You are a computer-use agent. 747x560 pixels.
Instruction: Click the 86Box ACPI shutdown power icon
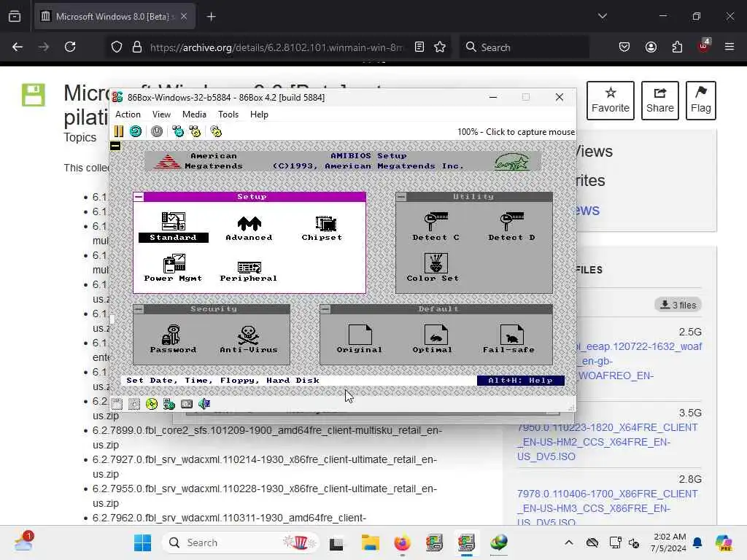pos(157,131)
